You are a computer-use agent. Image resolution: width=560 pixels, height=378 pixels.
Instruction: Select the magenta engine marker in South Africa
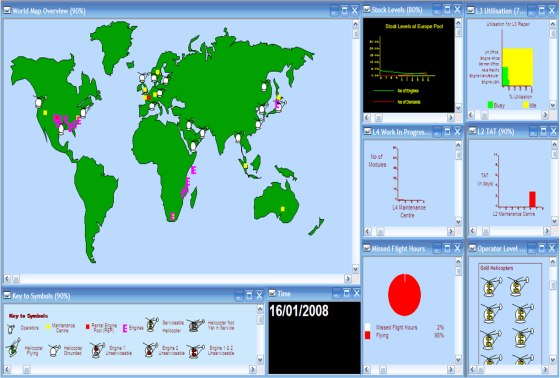[172, 216]
